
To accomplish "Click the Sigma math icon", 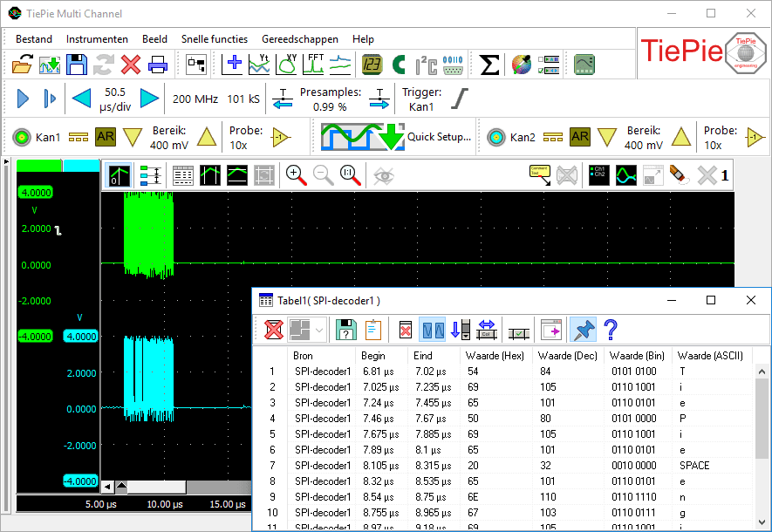I will 489,65.
